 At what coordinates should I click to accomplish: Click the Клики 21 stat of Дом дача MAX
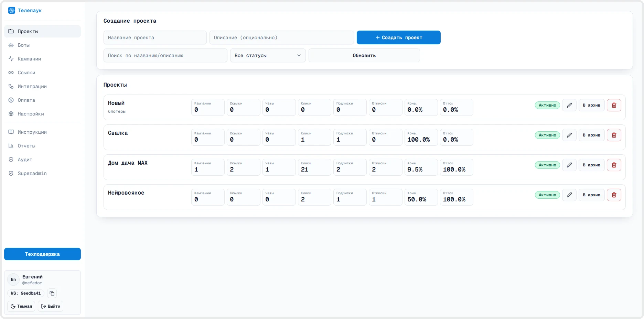pos(314,167)
